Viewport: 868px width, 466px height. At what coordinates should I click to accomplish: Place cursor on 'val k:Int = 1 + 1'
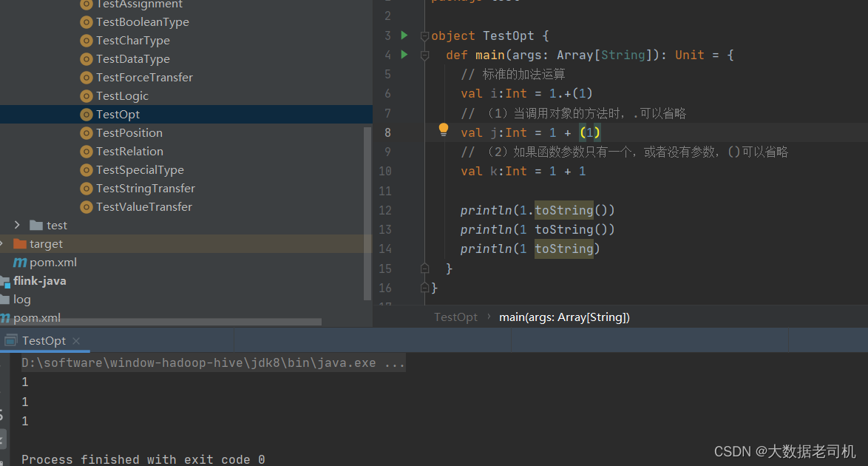523,171
